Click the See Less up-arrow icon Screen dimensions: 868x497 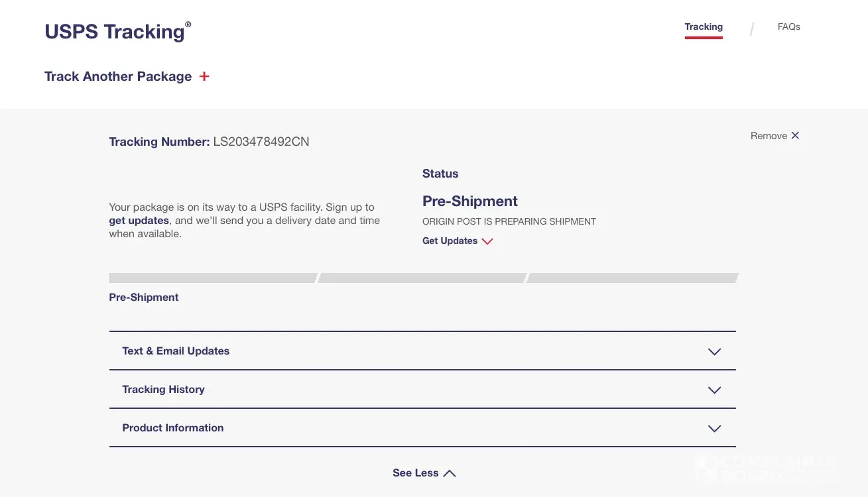coord(450,473)
